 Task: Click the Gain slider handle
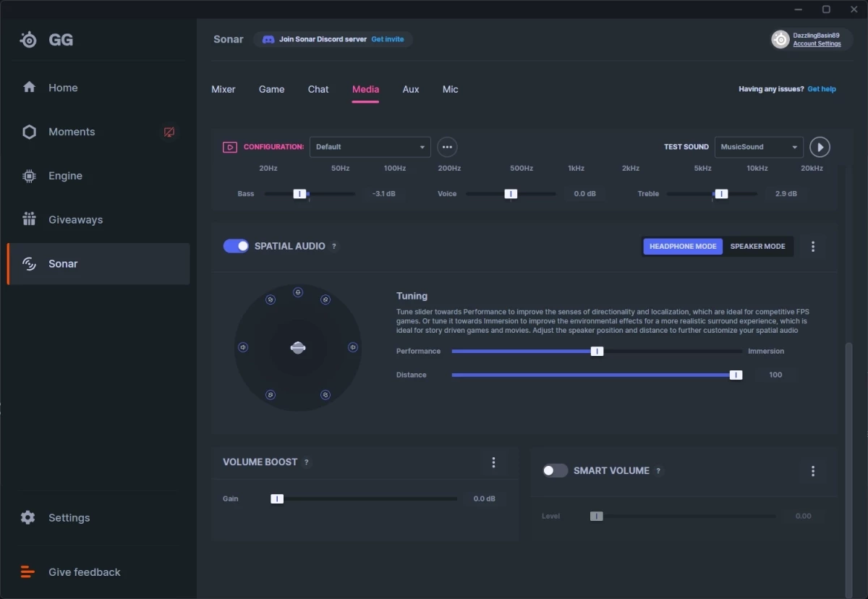277,498
